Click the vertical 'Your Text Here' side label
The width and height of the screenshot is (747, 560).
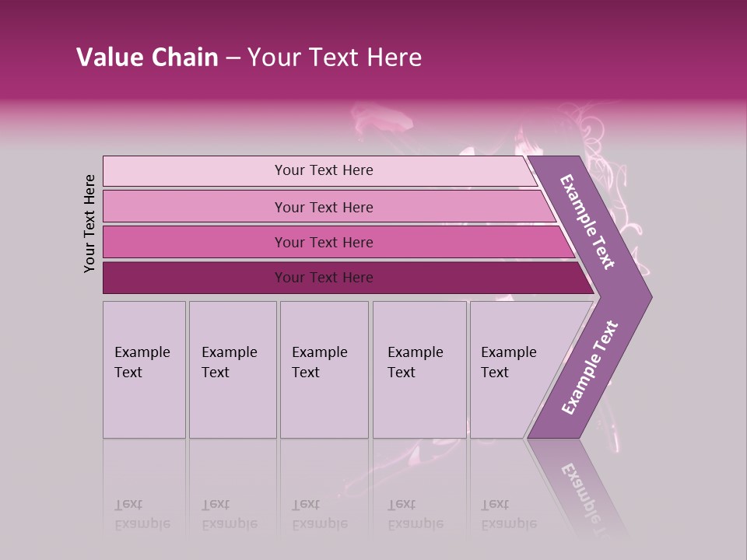(x=89, y=224)
